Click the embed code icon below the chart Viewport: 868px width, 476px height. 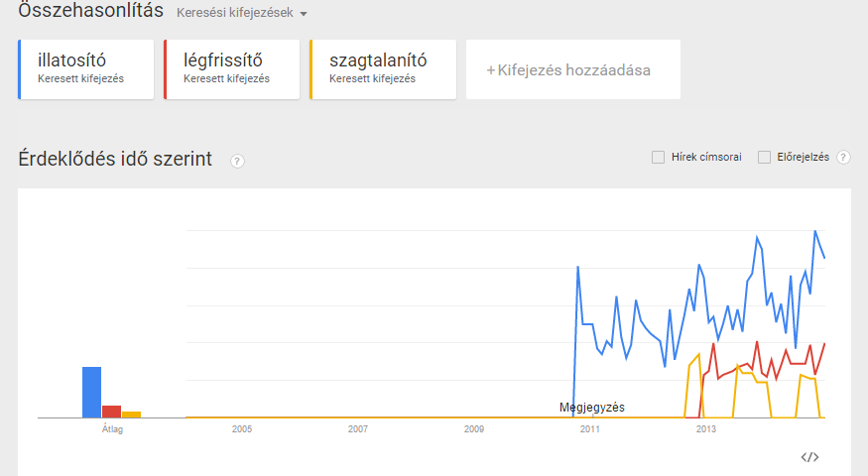[809, 457]
